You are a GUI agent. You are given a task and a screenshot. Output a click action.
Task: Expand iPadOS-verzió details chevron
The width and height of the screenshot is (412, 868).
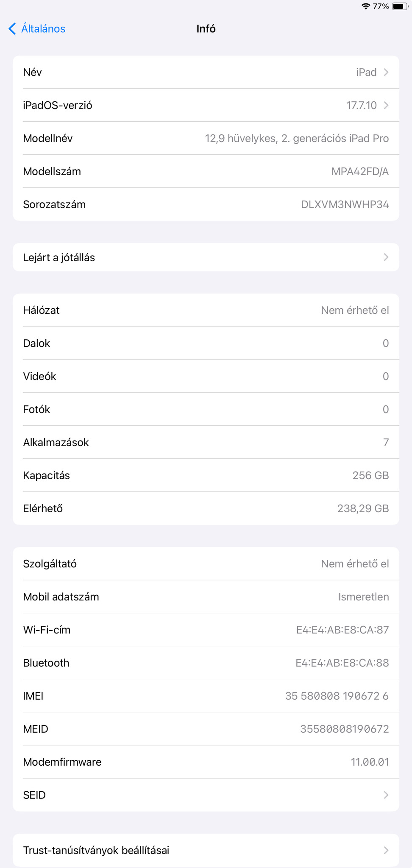click(386, 105)
